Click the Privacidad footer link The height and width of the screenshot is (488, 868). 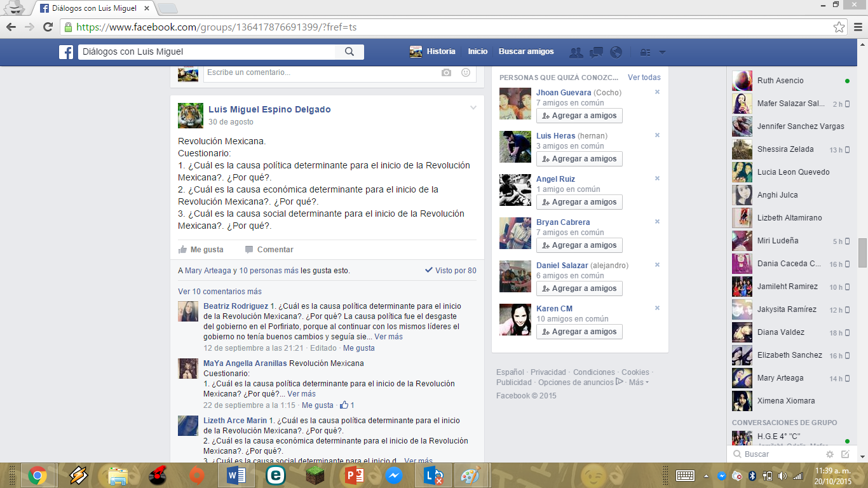point(548,372)
